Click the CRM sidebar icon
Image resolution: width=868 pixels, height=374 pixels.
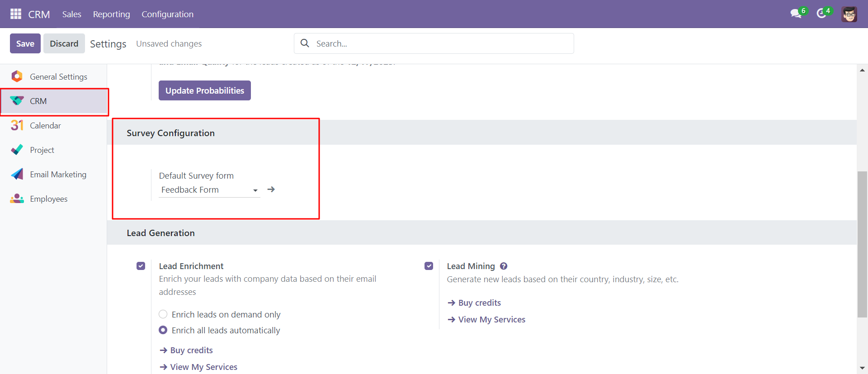pyautogui.click(x=17, y=101)
